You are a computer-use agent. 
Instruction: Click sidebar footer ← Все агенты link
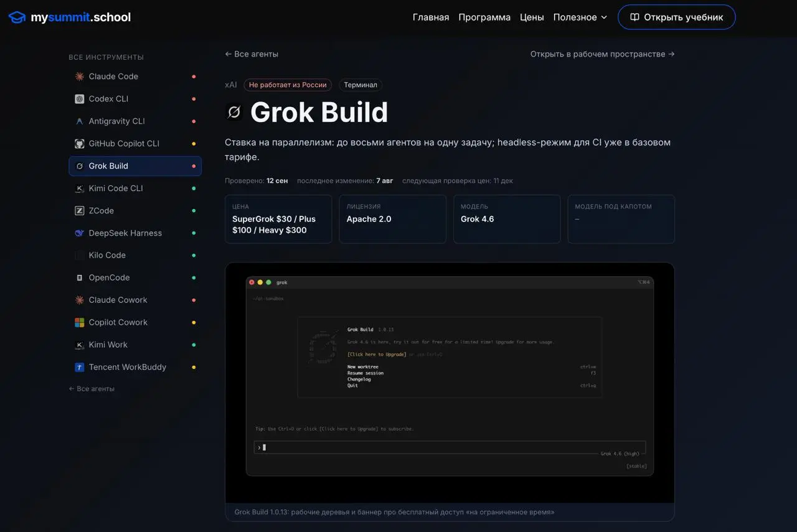(92, 389)
